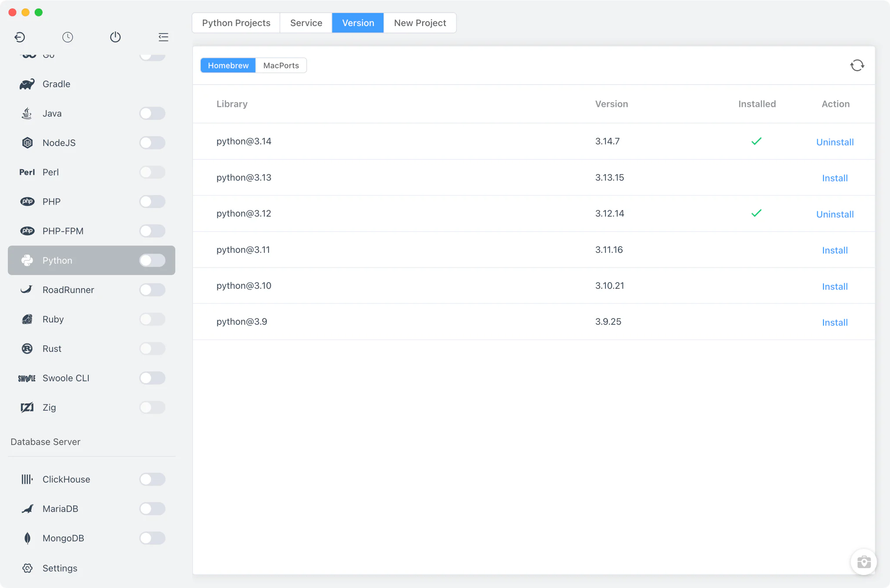Switch to the Service tab
Image resolution: width=890 pixels, height=588 pixels.
point(306,23)
